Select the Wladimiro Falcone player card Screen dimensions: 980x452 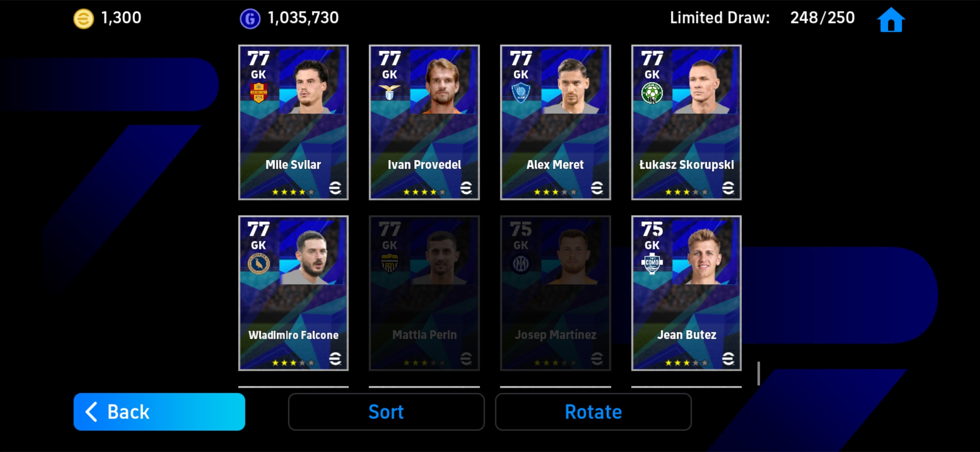pos(293,293)
